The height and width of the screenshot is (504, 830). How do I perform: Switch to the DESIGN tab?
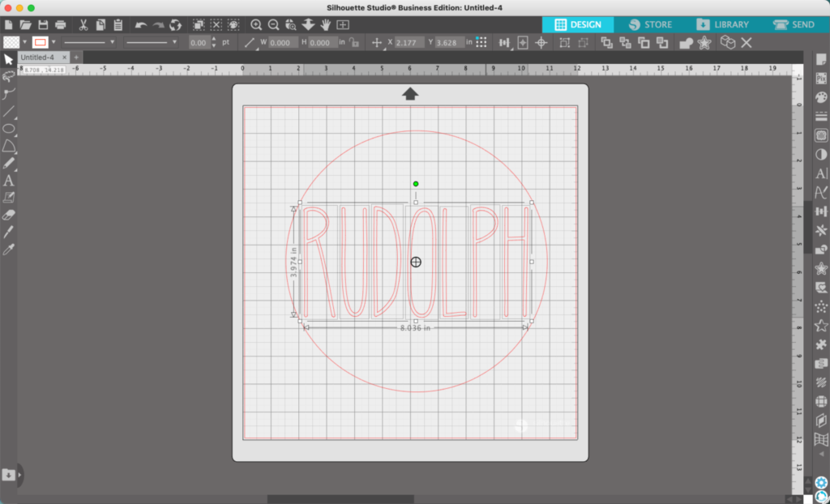pyautogui.click(x=577, y=25)
